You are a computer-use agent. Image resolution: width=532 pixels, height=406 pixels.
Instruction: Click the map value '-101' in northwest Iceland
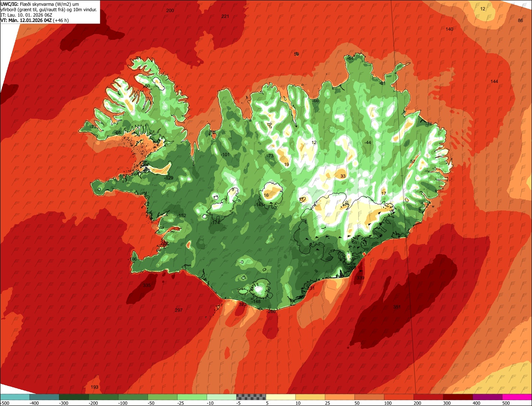point(225,155)
